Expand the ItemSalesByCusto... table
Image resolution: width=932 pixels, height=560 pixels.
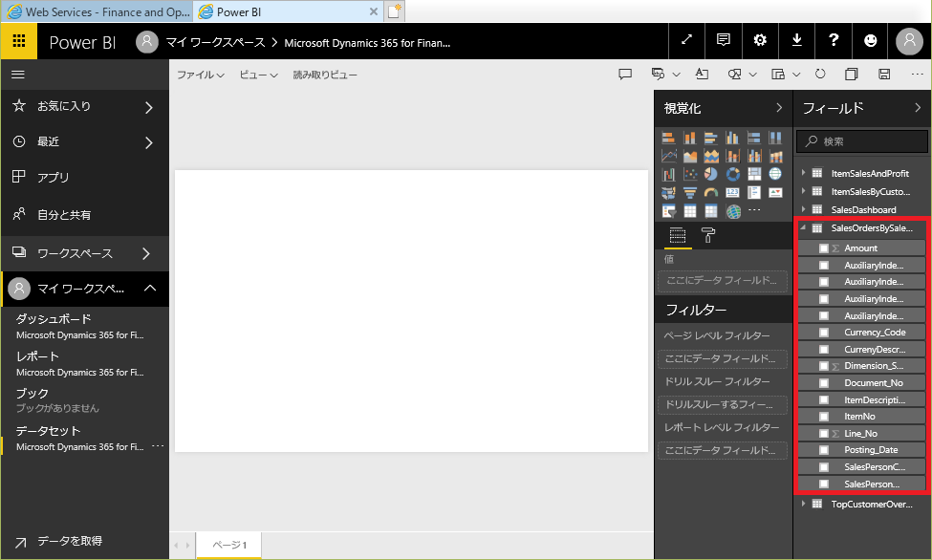803,191
